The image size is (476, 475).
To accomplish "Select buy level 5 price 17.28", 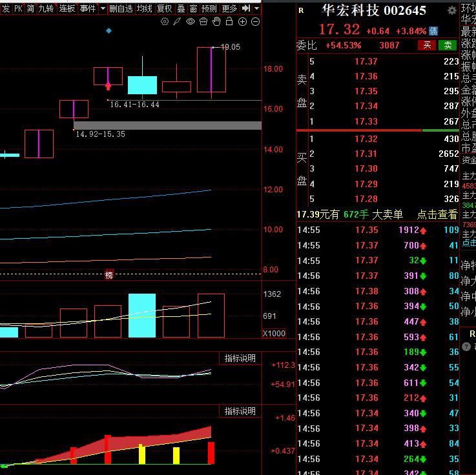I will [x=366, y=199].
